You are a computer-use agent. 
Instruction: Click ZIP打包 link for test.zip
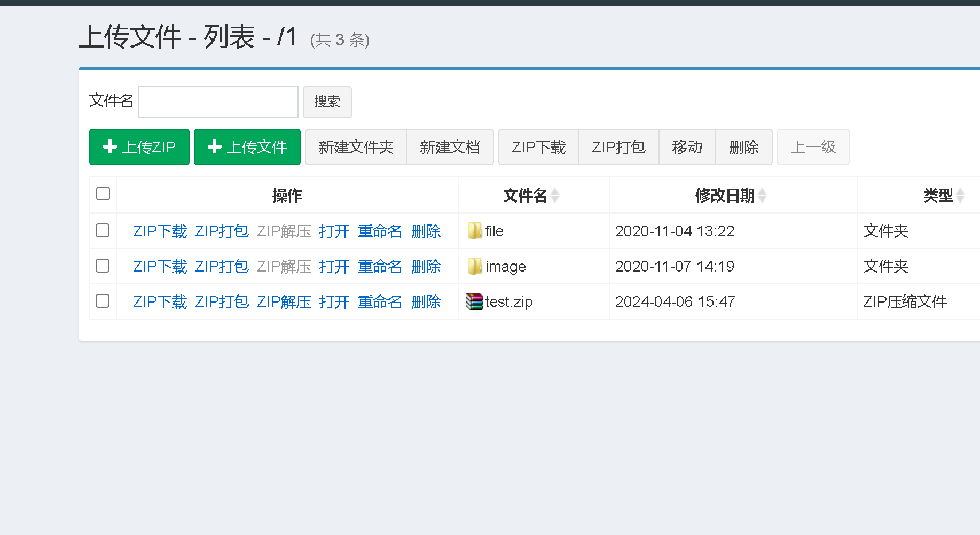tap(222, 301)
